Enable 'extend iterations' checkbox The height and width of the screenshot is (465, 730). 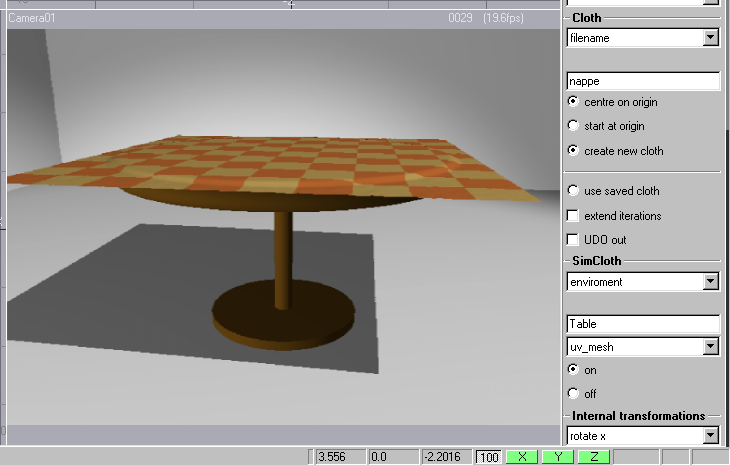click(x=573, y=216)
